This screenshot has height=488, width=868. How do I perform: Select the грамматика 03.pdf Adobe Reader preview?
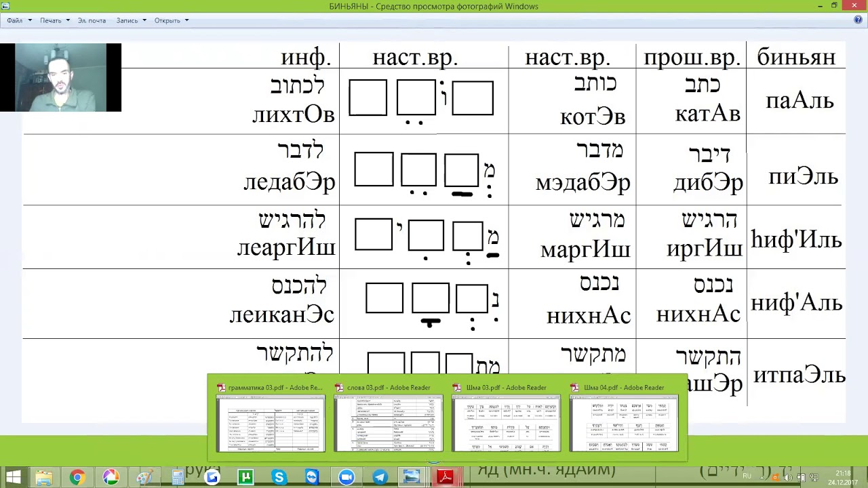pos(271,417)
